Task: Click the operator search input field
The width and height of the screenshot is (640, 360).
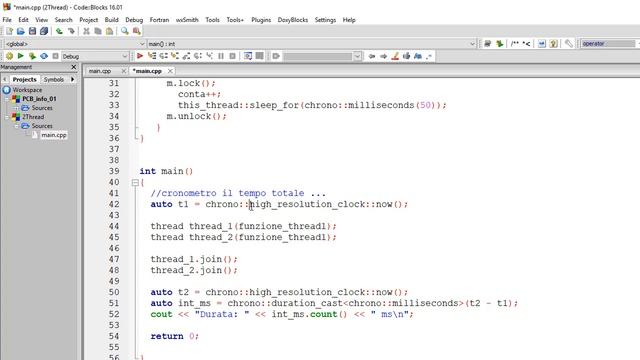Action: pyautogui.click(x=608, y=44)
